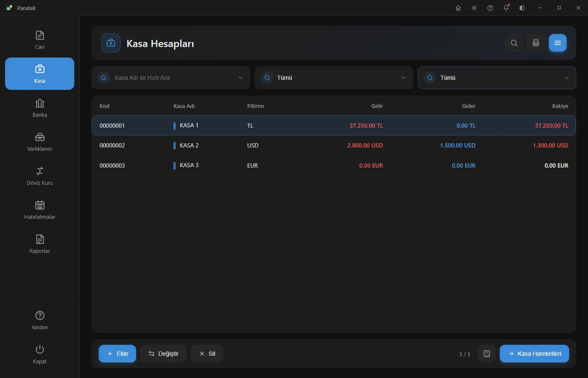Screen dimensions: 588x378
Task: Click the Bakiye column header
Action: (560, 106)
